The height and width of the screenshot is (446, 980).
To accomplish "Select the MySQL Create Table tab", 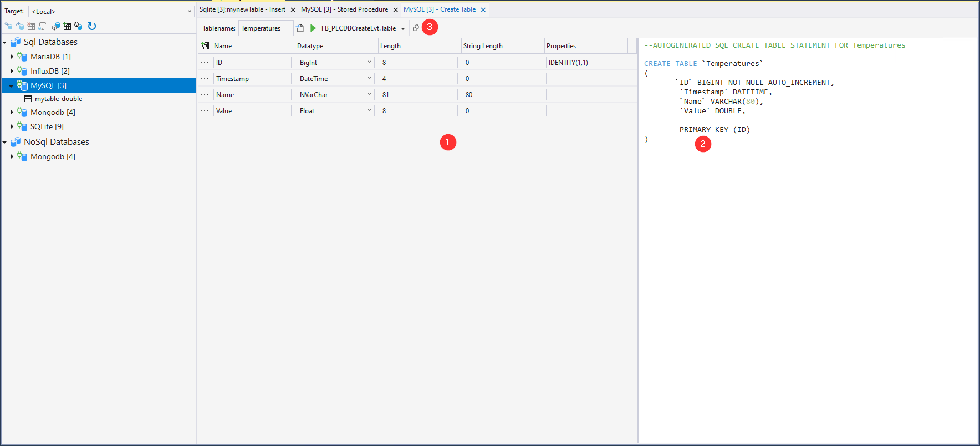I will tap(440, 9).
